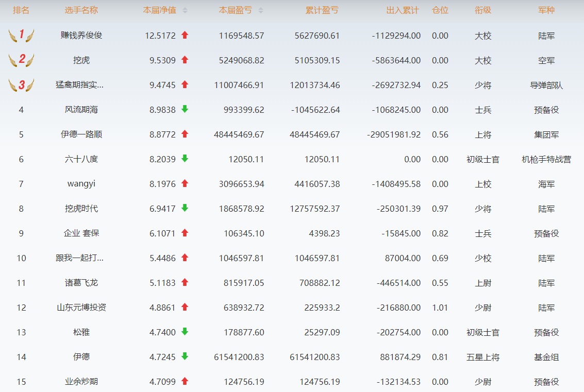Sort by 本届盈亏 column sort arrows
This screenshot has height=392, width=584.
point(261,10)
